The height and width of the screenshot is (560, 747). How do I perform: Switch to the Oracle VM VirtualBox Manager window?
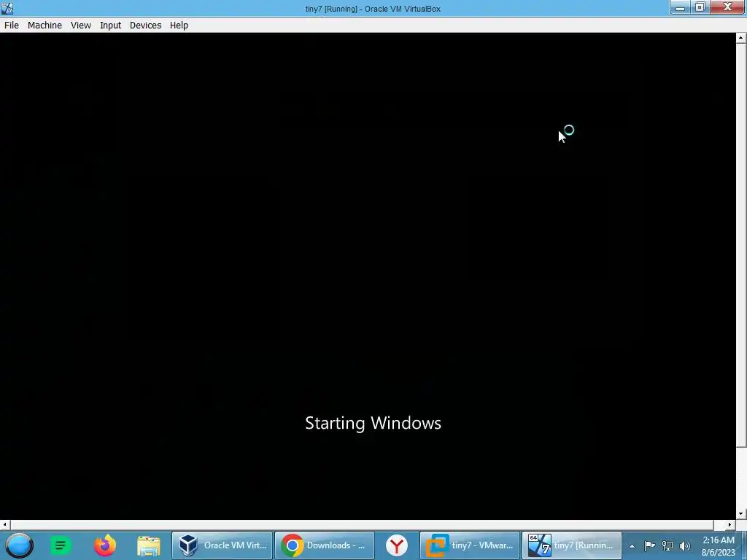pyautogui.click(x=222, y=545)
